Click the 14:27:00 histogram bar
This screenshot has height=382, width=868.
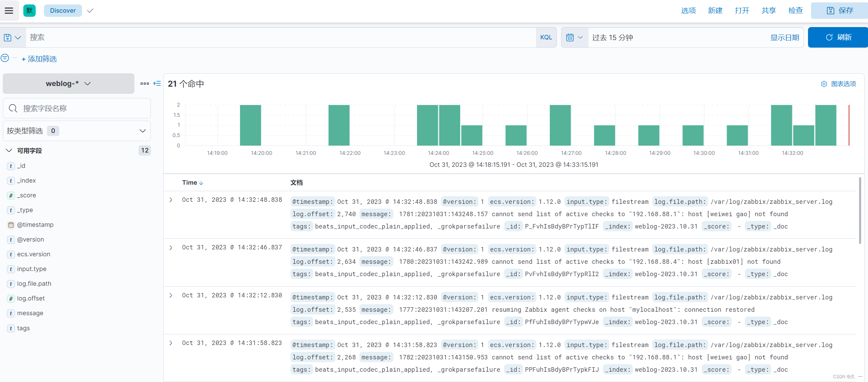[560, 125]
